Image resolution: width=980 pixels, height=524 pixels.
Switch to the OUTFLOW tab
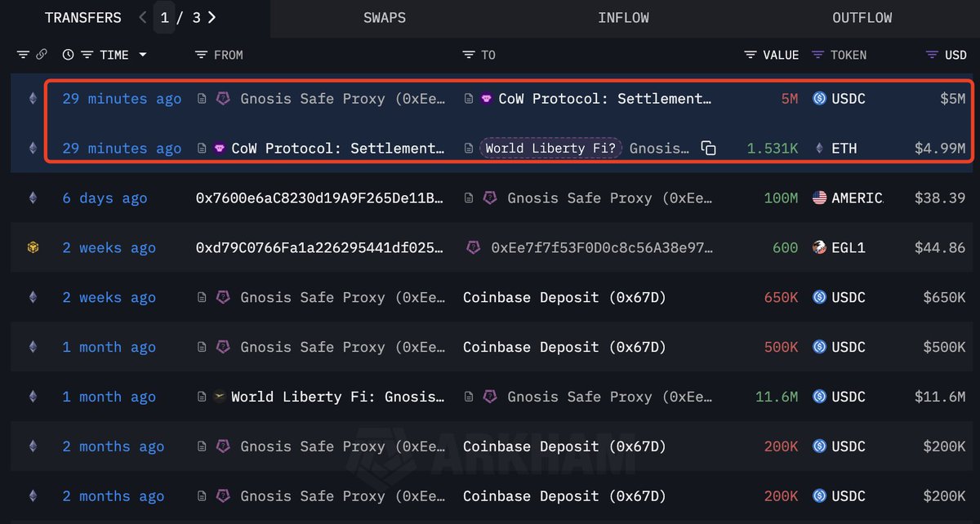click(862, 17)
